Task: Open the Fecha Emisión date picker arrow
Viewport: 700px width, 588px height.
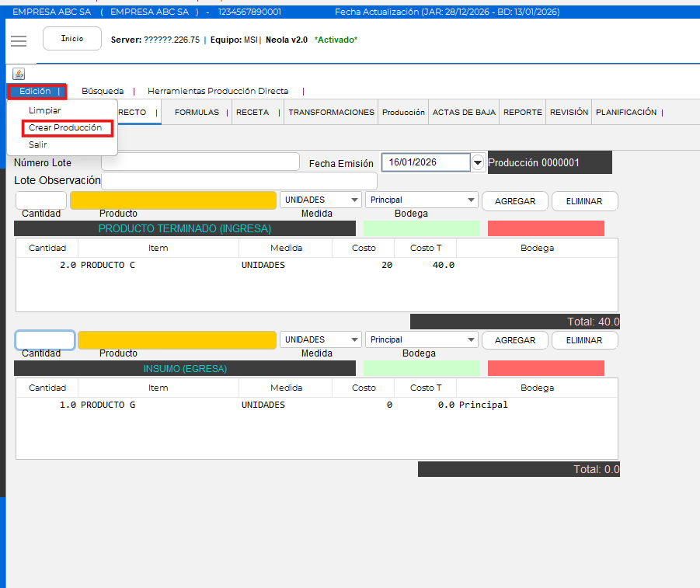Action: (x=478, y=162)
